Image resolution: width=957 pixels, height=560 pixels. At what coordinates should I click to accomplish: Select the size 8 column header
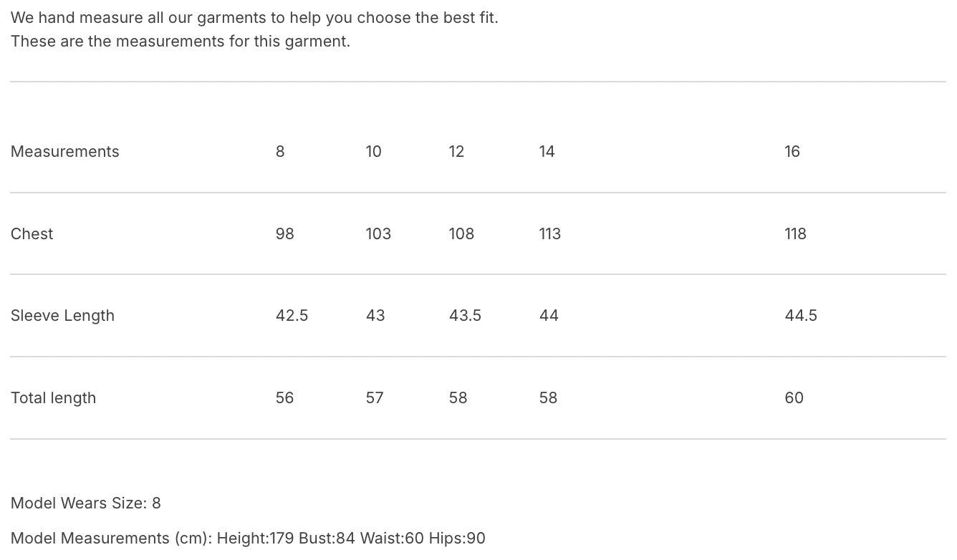[280, 152]
